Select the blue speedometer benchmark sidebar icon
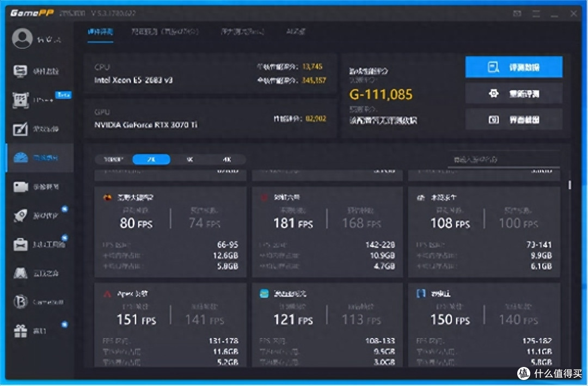Image resolution: width=588 pixels, height=386 pixels. 21,157
